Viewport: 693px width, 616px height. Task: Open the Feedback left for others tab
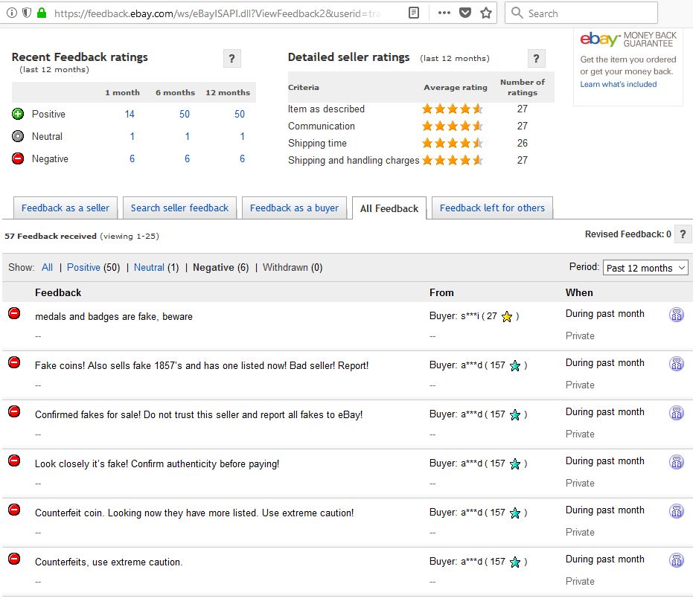coord(492,208)
